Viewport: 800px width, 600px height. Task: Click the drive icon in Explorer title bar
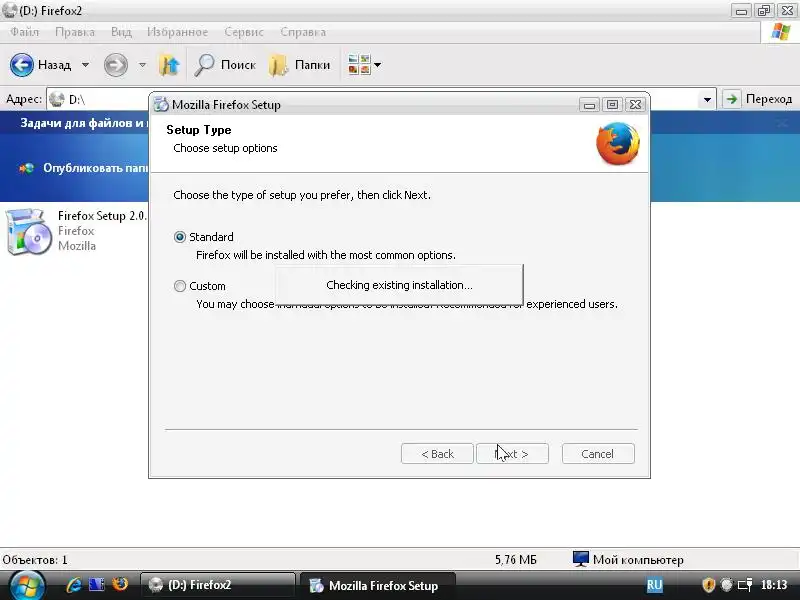tap(9, 10)
